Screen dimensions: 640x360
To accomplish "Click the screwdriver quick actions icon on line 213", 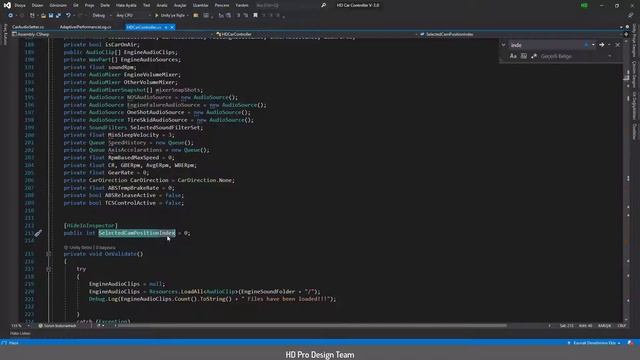I will click(38, 233).
